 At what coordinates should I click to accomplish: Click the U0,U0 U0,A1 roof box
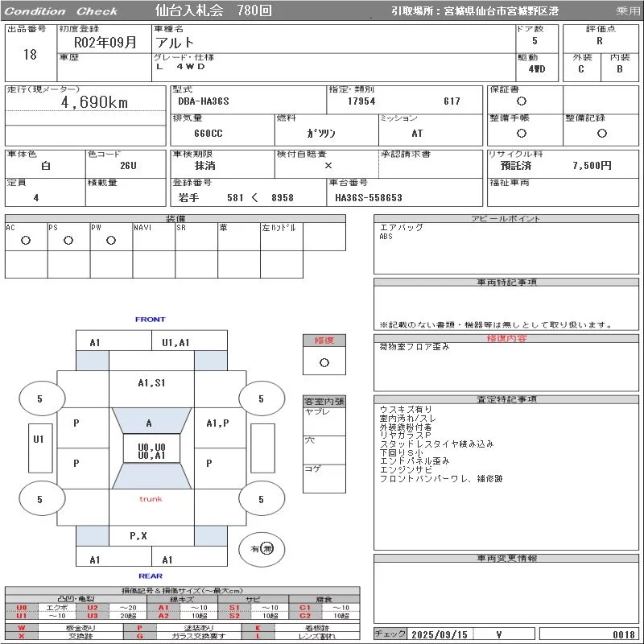[151, 452]
